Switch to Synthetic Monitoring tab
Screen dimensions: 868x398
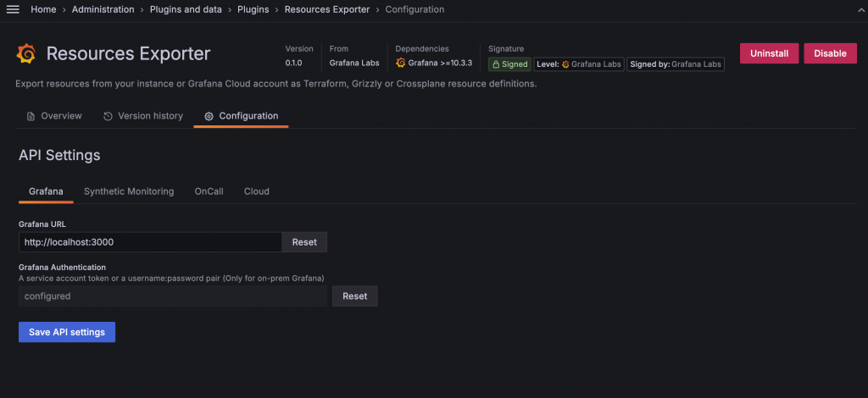coord(129,191)
